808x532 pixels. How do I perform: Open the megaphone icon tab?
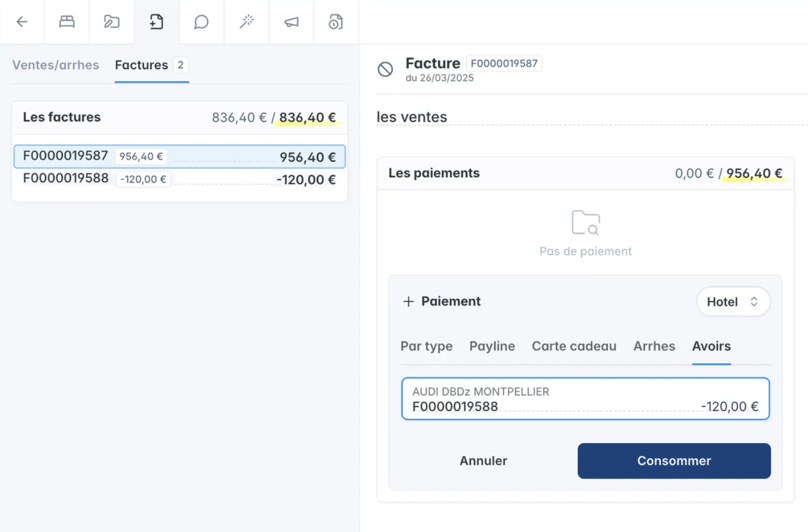coord(291,22)
